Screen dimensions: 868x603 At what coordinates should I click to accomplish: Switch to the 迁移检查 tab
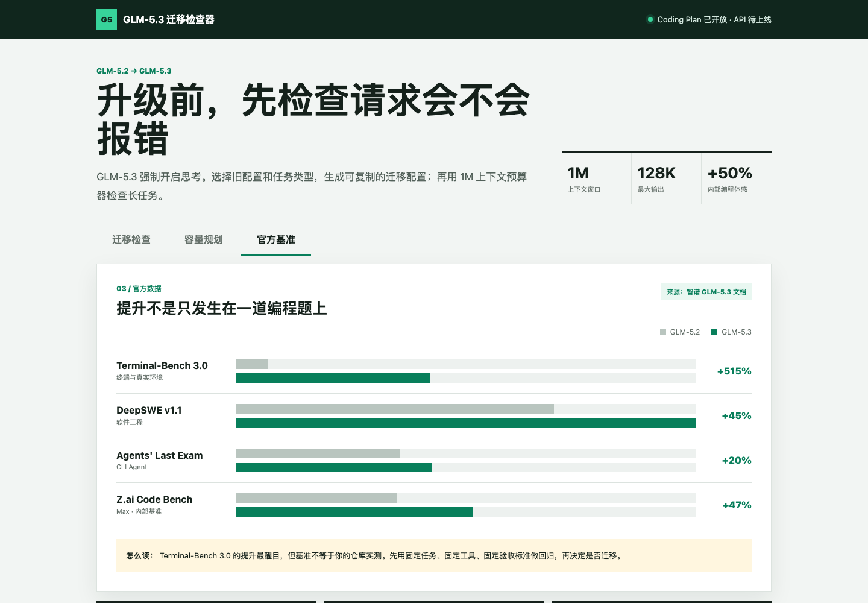(131, 240)
